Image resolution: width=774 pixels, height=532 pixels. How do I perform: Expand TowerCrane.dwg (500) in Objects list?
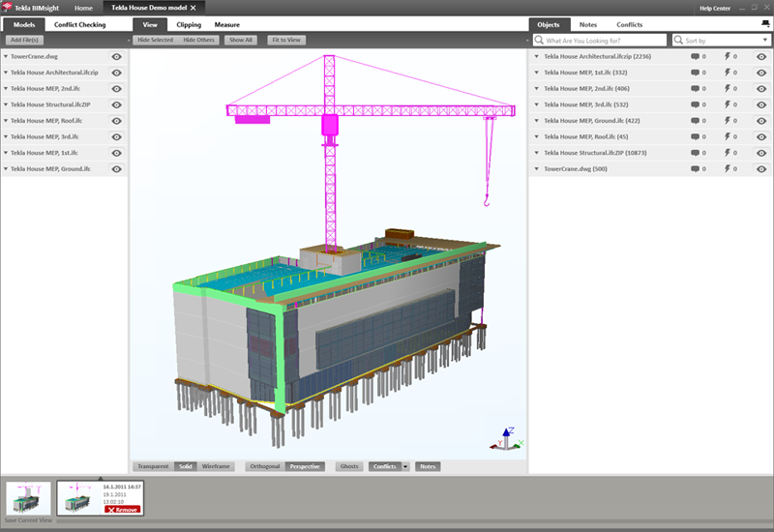(537, 168)
